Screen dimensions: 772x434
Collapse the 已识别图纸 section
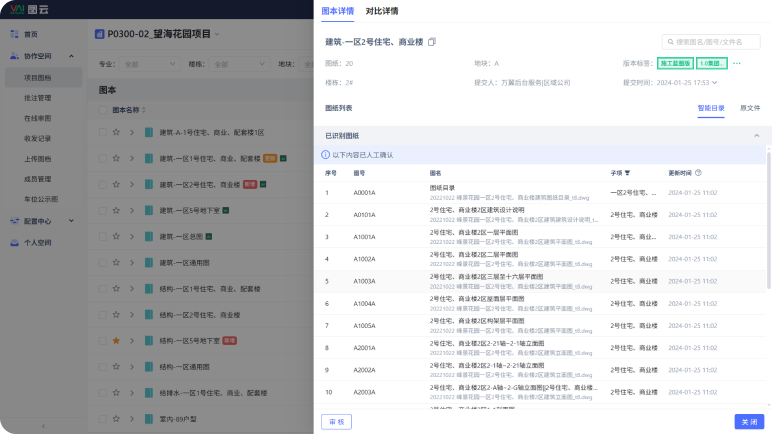(x=756, y=135)
